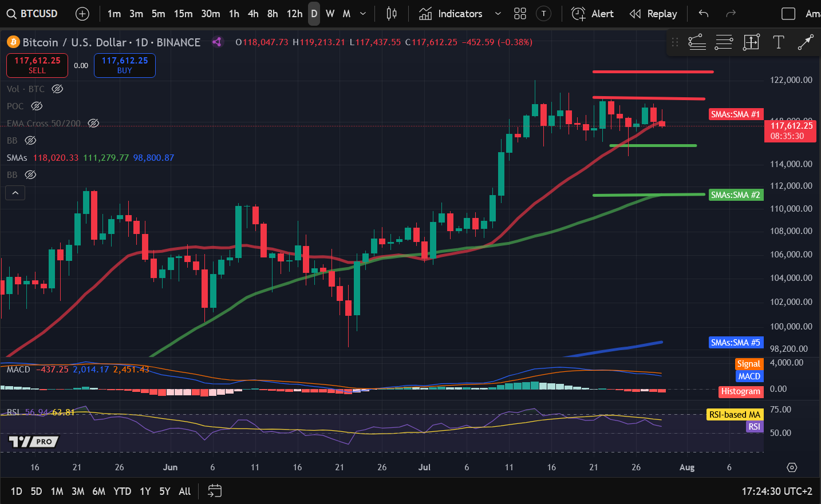Expand the favorite indicators dropdown arrow
821x504 pixels.
point(498,14)
